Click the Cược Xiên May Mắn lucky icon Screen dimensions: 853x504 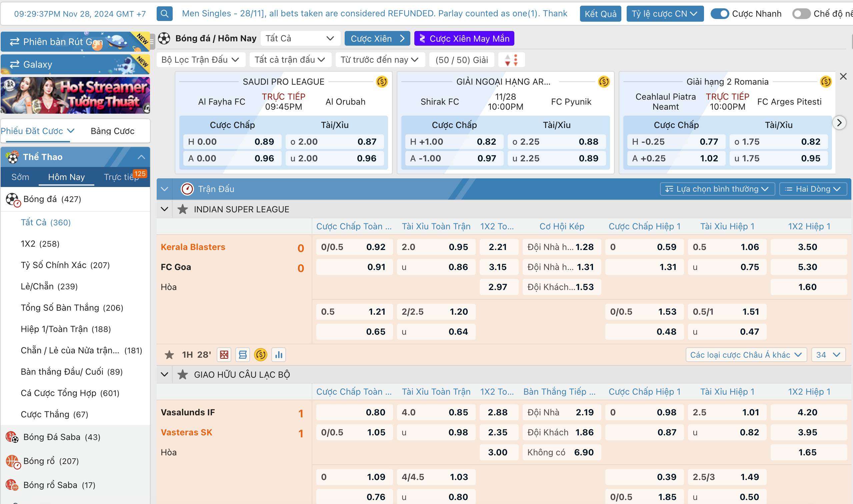click(x=422, y=38)
